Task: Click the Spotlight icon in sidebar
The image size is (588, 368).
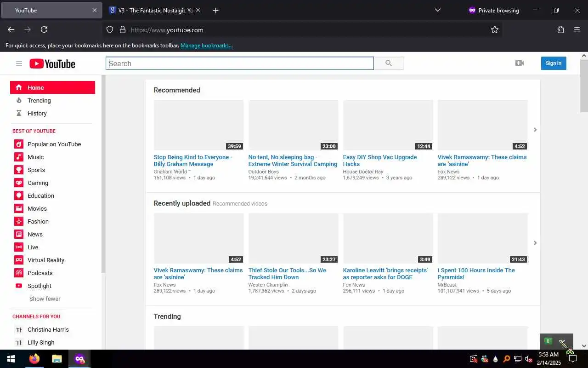Action: (19, 286)
